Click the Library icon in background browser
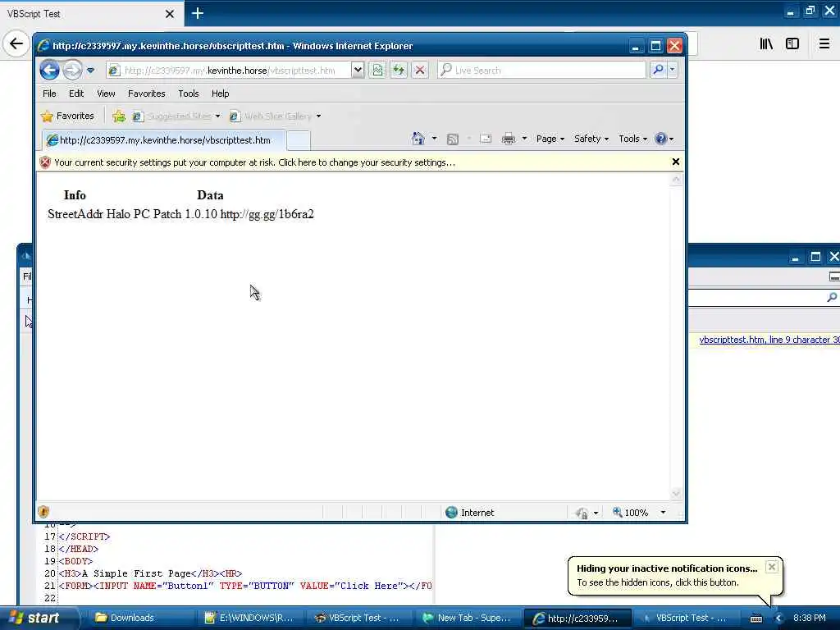 (766, 44)
